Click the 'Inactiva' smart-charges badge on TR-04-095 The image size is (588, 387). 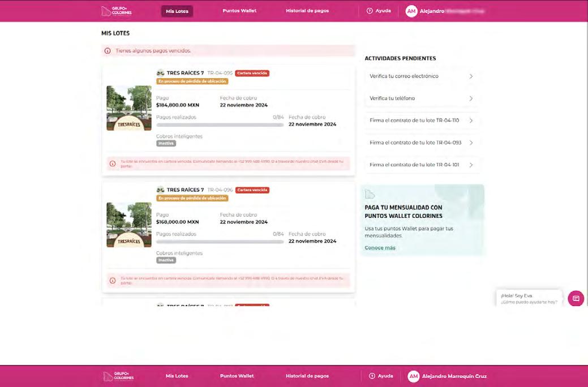[166, 143]
